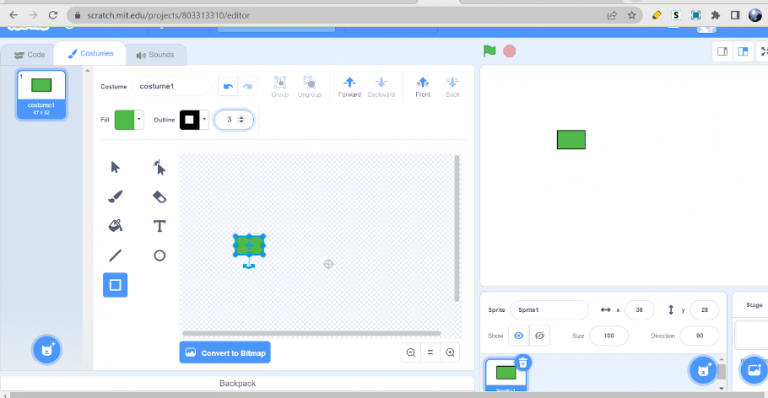Click the green flag to run
The image size is (768, 398).
click(489, 51)
